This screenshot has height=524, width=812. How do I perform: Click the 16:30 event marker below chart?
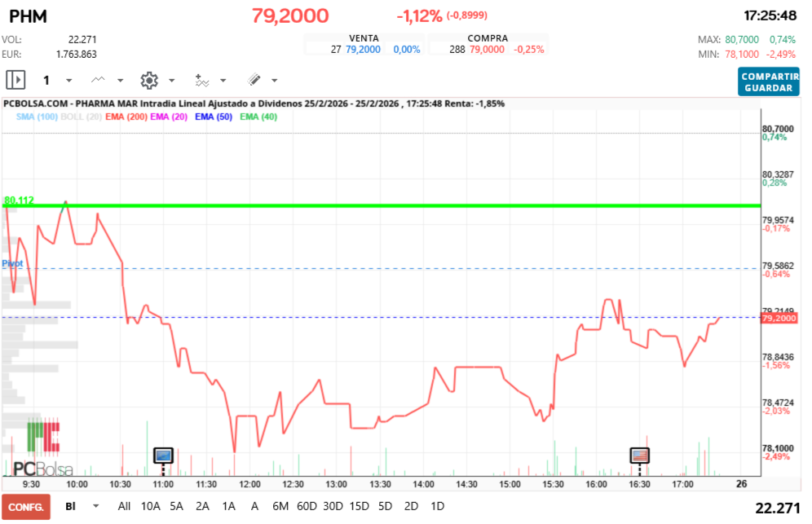(x=639, y=456)
